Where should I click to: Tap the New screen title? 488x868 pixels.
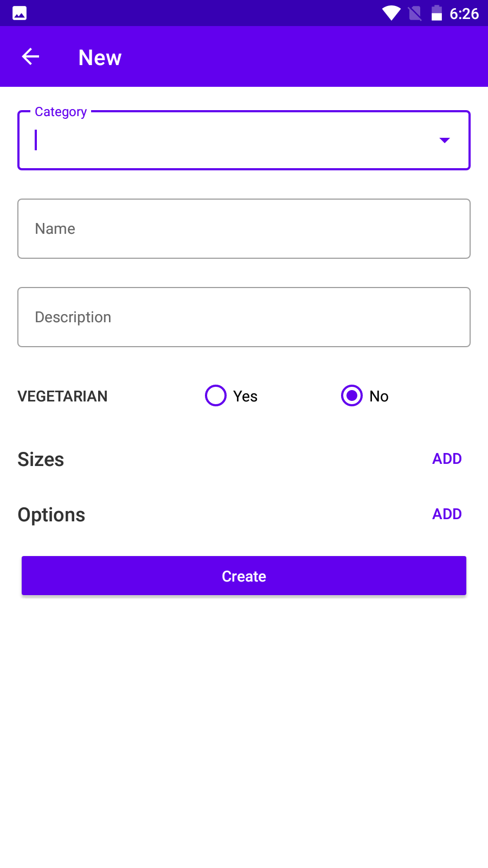pos(100,58)
